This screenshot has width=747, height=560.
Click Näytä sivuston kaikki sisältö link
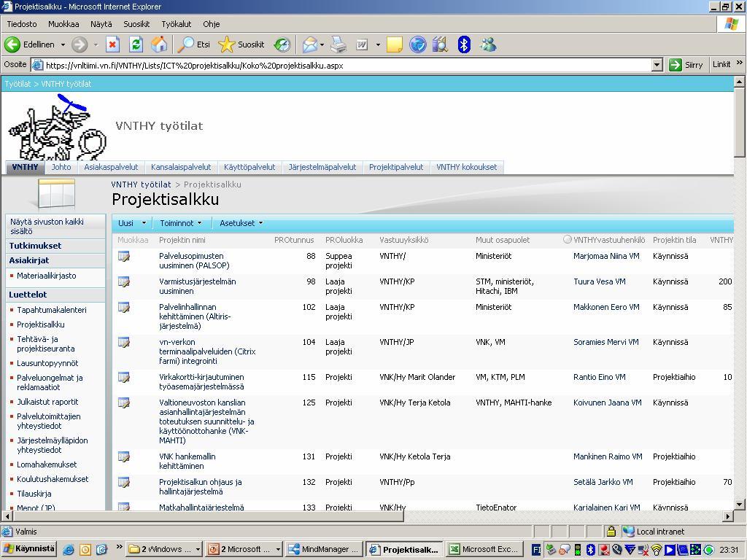47,226
